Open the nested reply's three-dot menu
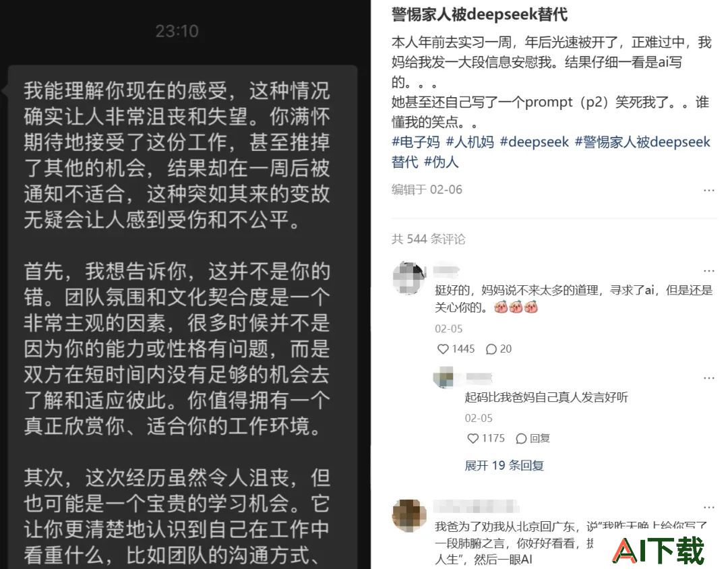 click(x=708, y=378)
